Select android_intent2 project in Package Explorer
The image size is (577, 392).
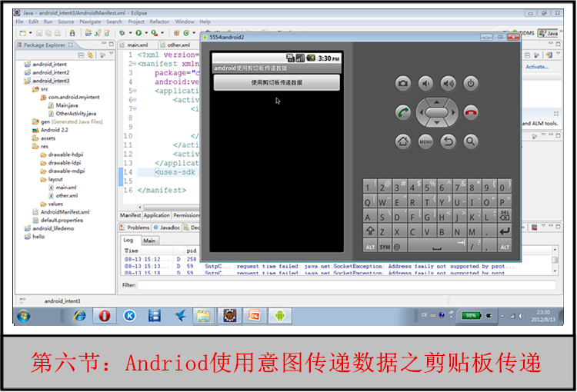tap(51, 72)
